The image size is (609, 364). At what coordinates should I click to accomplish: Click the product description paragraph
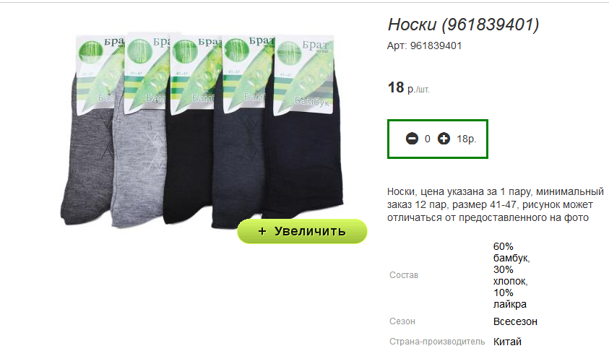[x=495, y=204]
